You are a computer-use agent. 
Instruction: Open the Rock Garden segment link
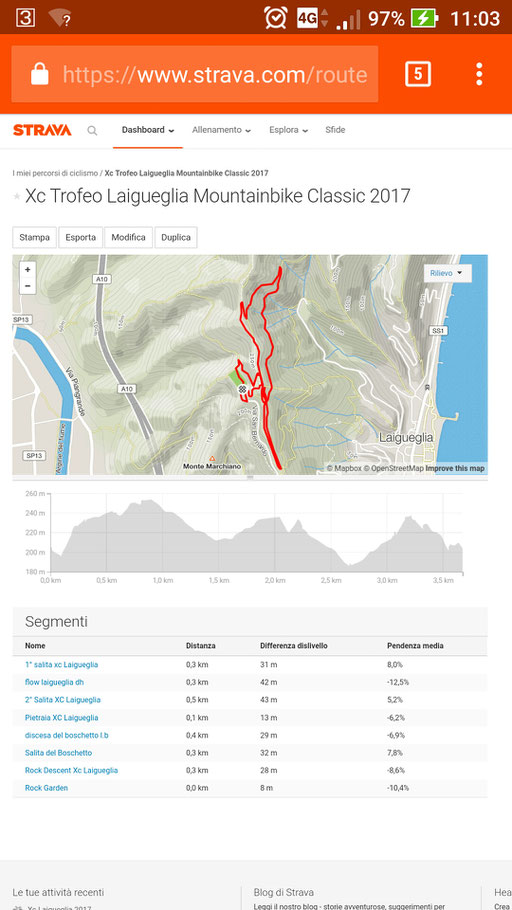click(46, 788)
